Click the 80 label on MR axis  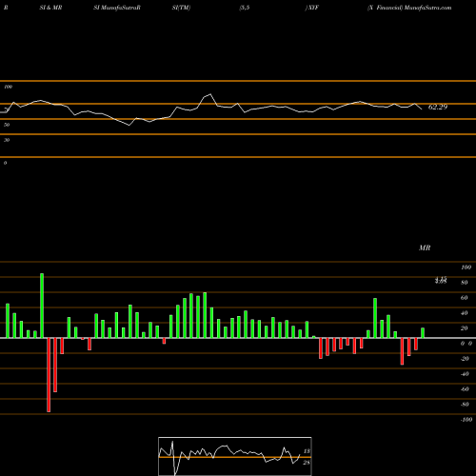[x=465, y=283]
